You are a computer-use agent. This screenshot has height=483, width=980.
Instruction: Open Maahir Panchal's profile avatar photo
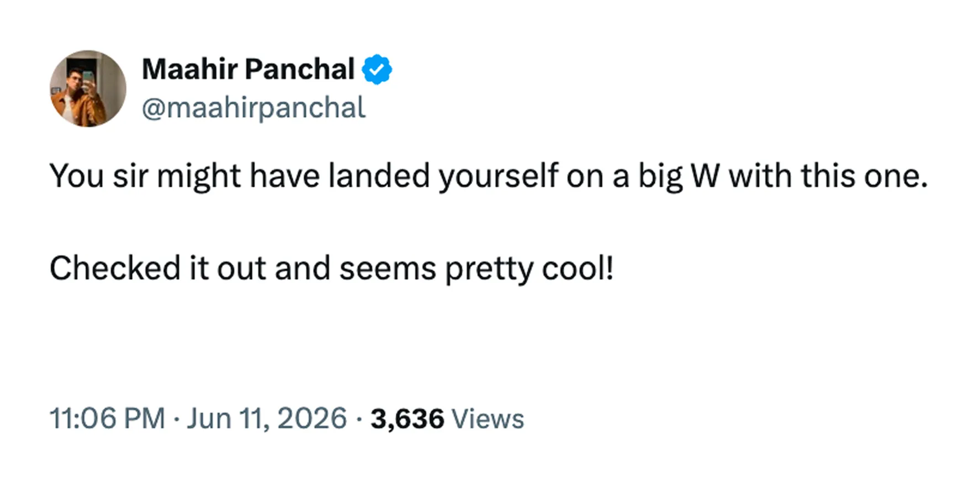point(88,89)
